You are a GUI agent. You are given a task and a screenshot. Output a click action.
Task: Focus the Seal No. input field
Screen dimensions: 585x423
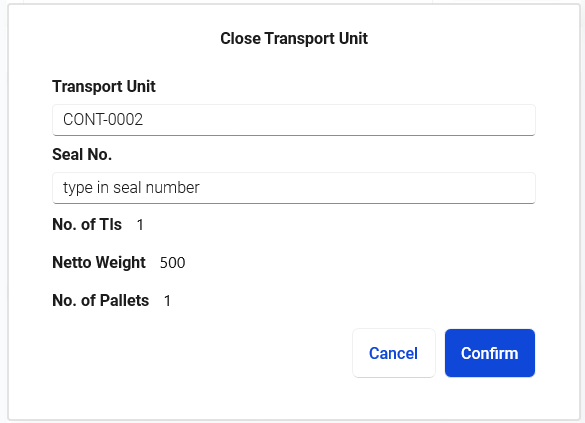click(294, 188)
